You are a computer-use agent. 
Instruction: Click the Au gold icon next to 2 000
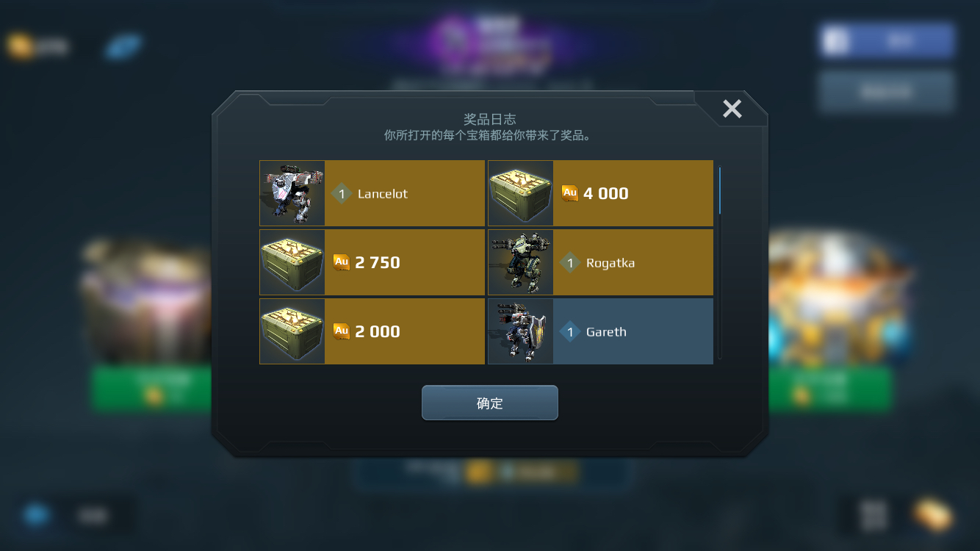click(x=342, y=331)
